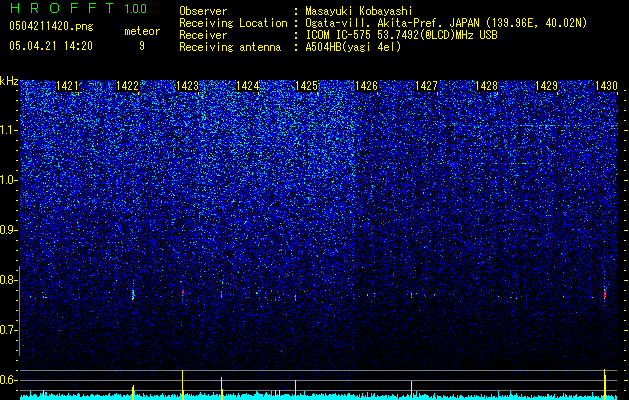Click the 'Receiver' field label
This screenshot has height=400, width=629.
[203, 35]
